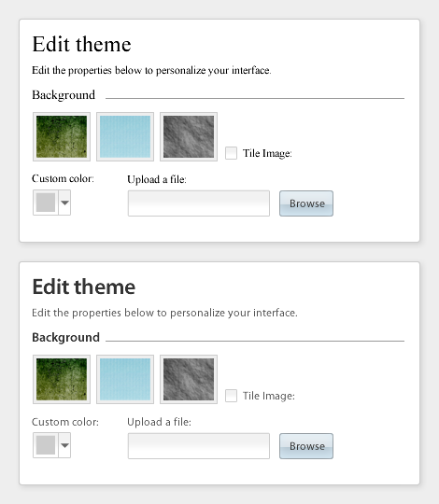Click bold sans-serif Edit theme heading
The height and width of the screenshot is (504, 439).
click(84, 287)
